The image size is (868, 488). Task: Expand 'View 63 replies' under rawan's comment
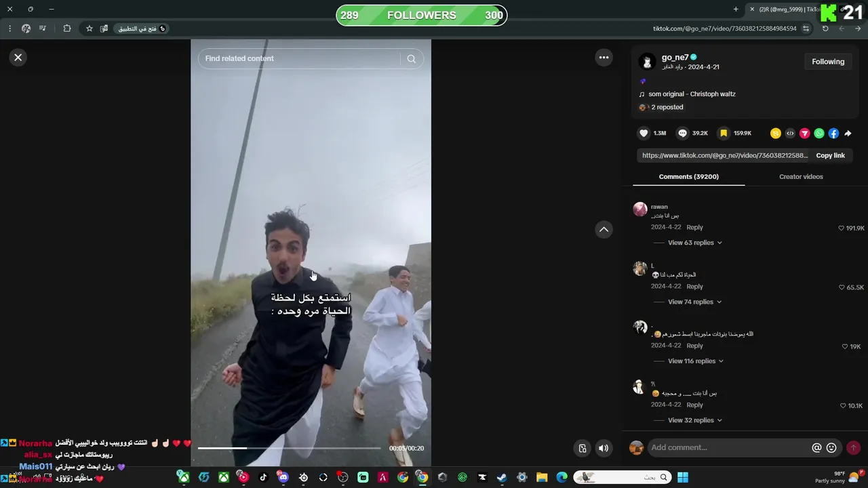click(694, 243)
